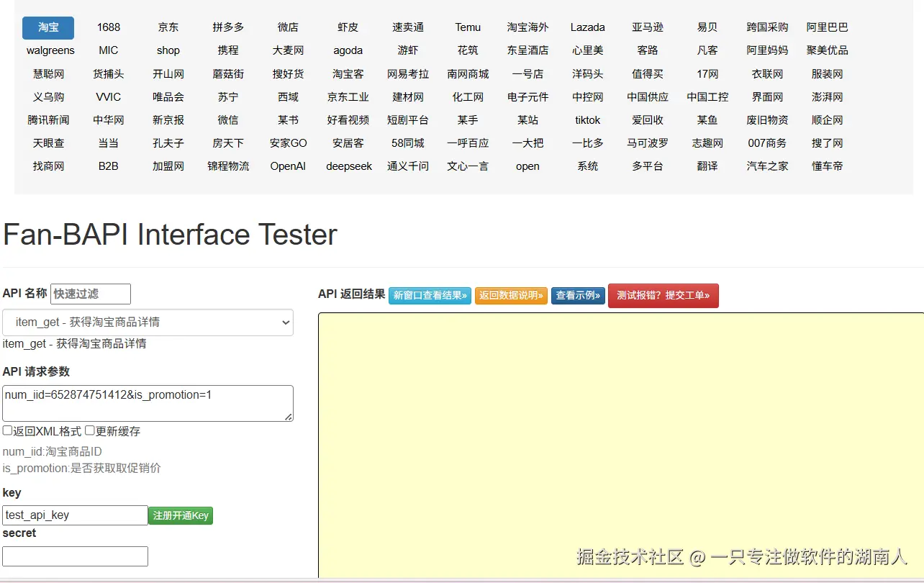This screenshot has width=924, height=583.
Task: Select the 淘宝海外 tab
Action: [x=527, y=27]
